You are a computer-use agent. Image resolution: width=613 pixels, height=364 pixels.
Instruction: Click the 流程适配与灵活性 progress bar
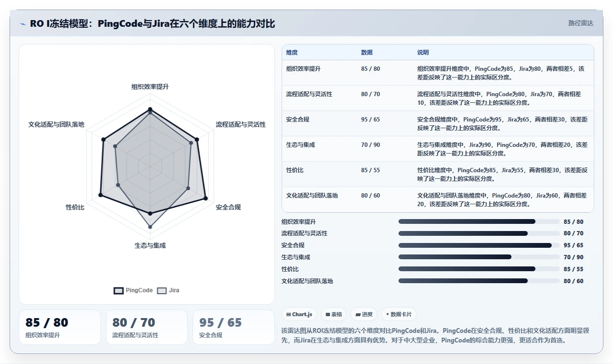pyautogui.click(x=479, y=233)
